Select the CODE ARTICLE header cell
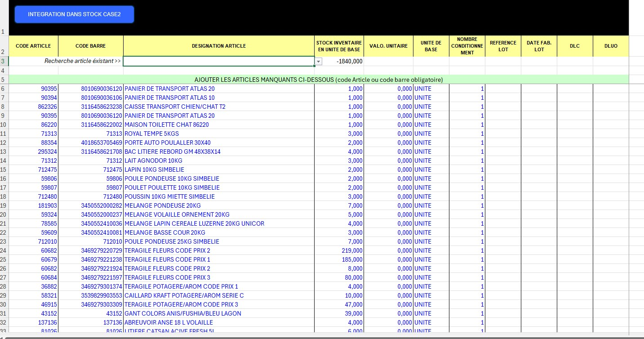 point(33,46)
